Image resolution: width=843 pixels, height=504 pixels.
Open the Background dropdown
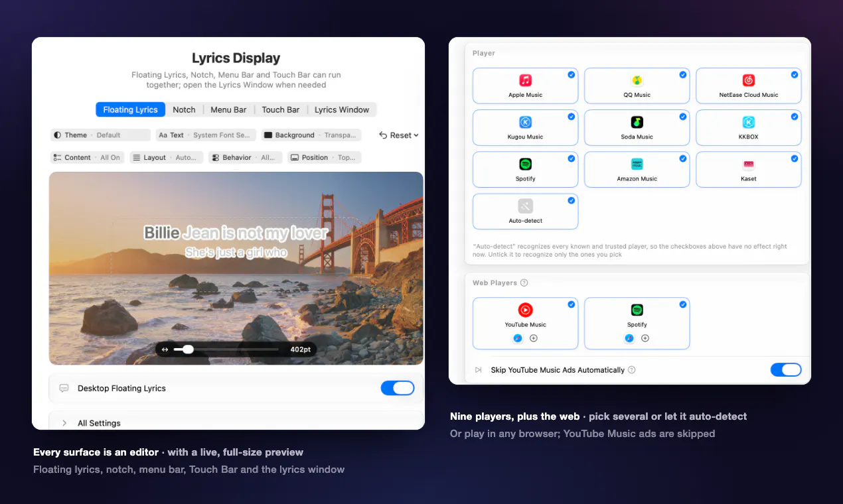pos(311,135)
